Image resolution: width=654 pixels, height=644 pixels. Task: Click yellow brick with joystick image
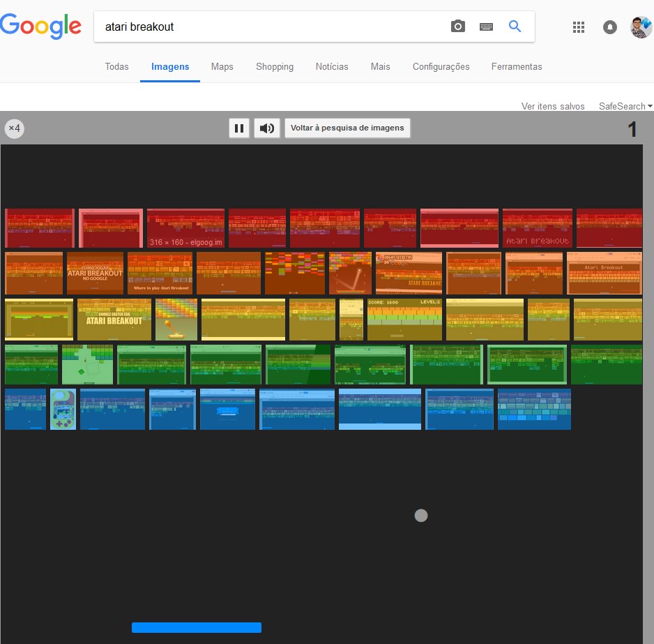176,320
